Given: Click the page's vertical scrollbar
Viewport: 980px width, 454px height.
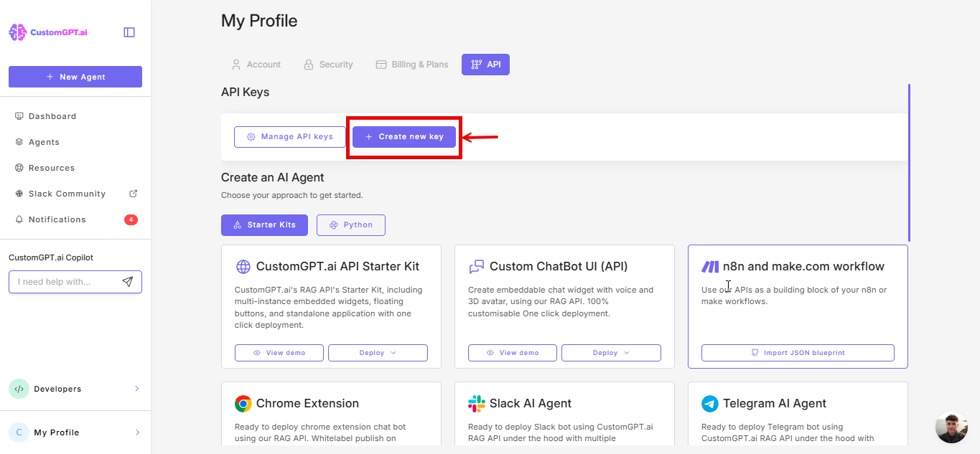Looking at the screenshot, I should pyautogui.click(x=909, y=163).
